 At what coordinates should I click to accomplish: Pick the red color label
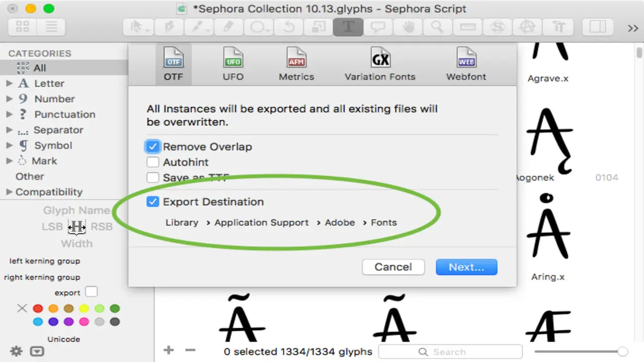(38, 308)
